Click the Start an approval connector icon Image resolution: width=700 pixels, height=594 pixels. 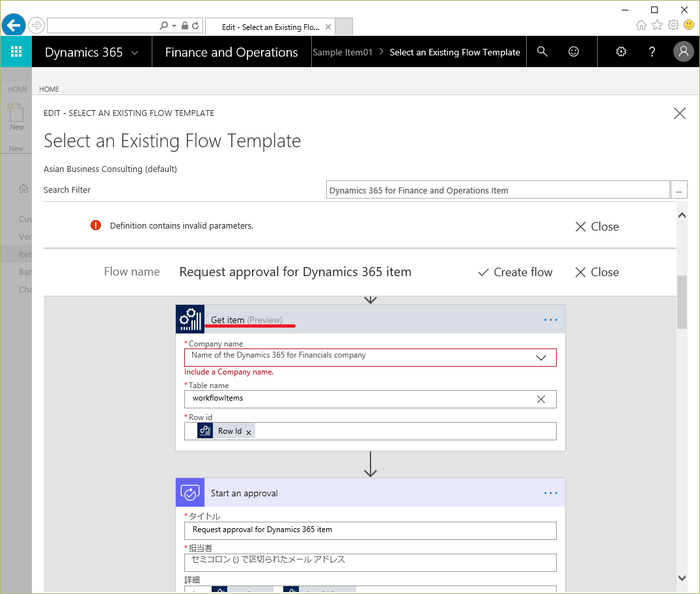pos(190,492)
